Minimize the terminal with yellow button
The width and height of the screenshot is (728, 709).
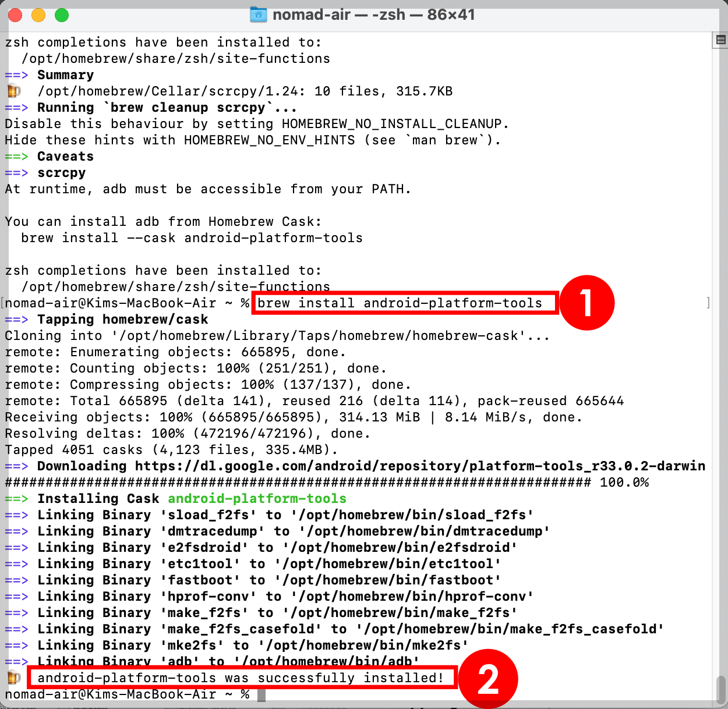38,15
